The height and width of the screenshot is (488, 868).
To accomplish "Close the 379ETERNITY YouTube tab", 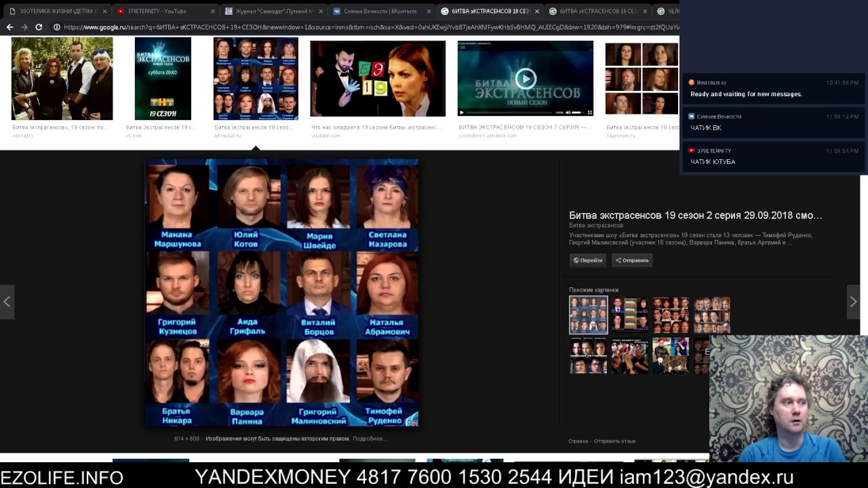I will pos(213,11).
